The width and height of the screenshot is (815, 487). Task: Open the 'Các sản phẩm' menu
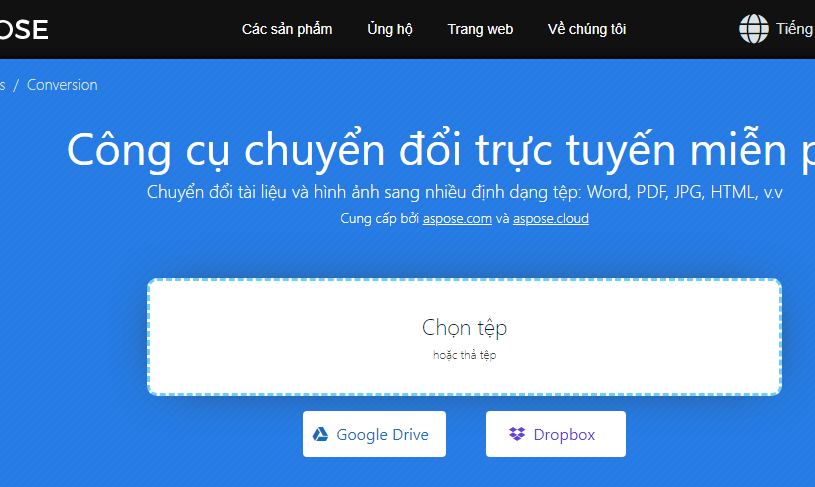point(287,29)
